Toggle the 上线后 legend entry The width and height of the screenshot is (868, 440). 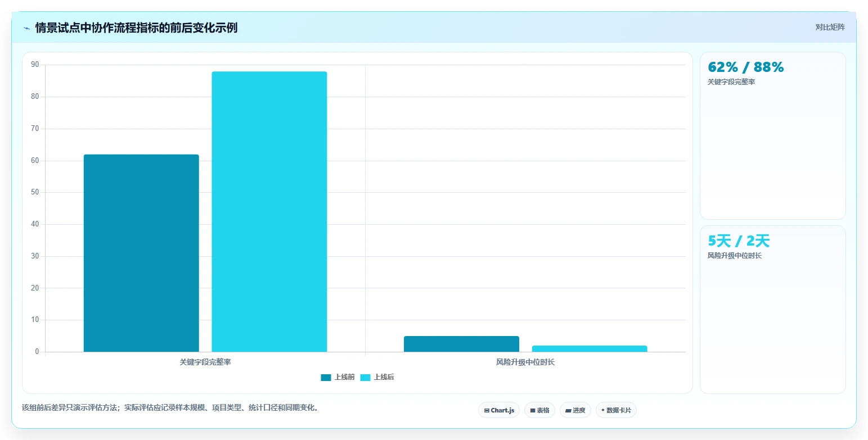[x=377, y=377]
